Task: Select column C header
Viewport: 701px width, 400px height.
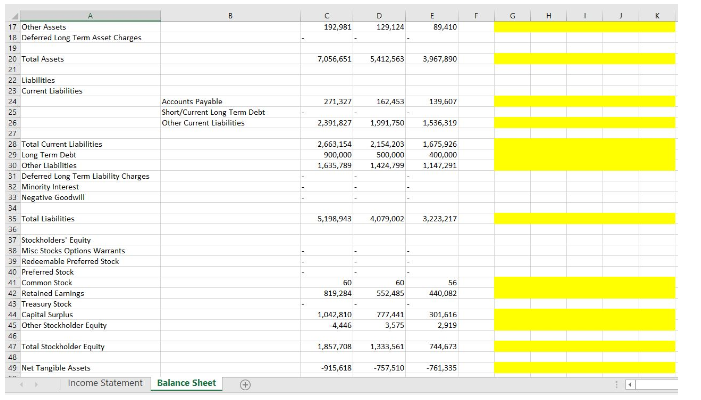Action: 327,16
